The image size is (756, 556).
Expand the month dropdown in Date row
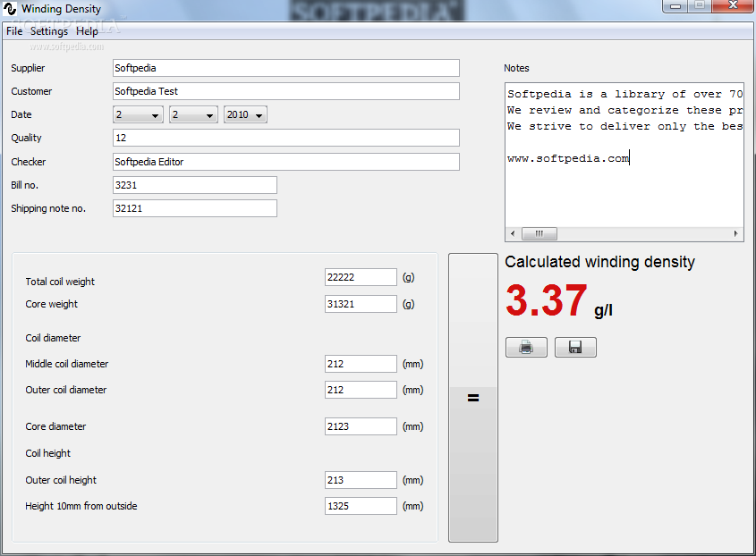193,114
